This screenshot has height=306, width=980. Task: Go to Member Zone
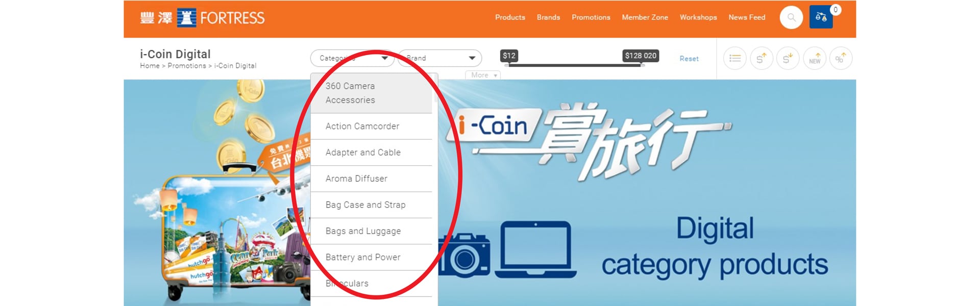point(645,17)
